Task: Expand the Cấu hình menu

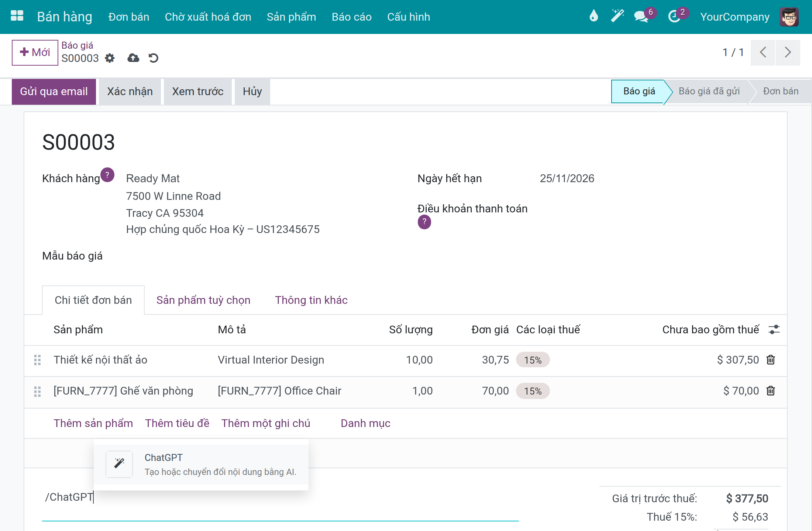Action: 409,17
